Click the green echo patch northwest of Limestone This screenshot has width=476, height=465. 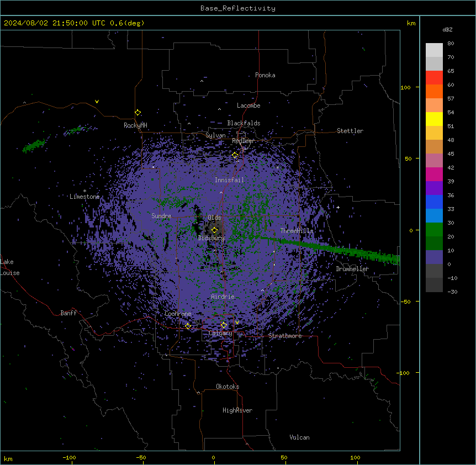pos(34,145)
